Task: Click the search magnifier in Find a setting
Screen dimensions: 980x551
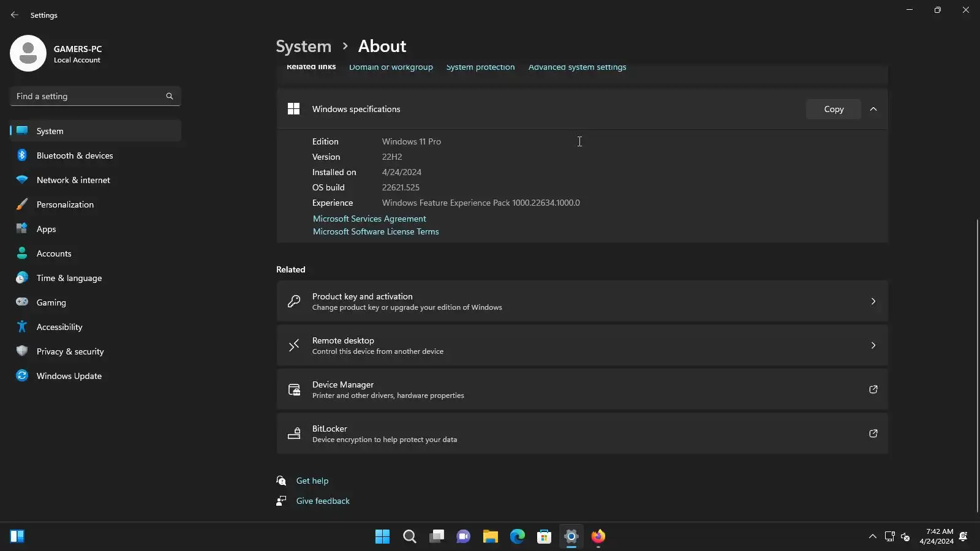Action: pyautogui.click(x=170, y=96)
